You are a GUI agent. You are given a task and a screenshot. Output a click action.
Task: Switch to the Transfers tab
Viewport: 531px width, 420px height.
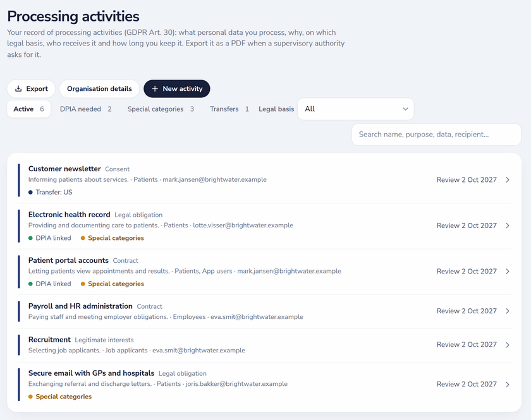(229, 109)
